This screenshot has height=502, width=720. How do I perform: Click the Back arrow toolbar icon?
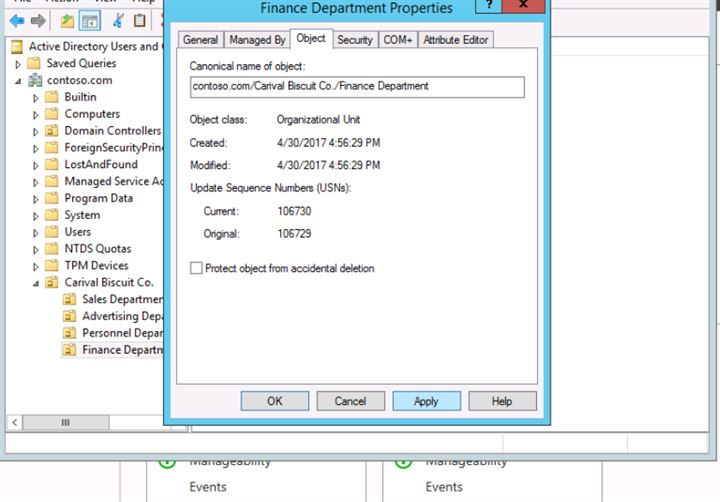click(x=17, y=21)
